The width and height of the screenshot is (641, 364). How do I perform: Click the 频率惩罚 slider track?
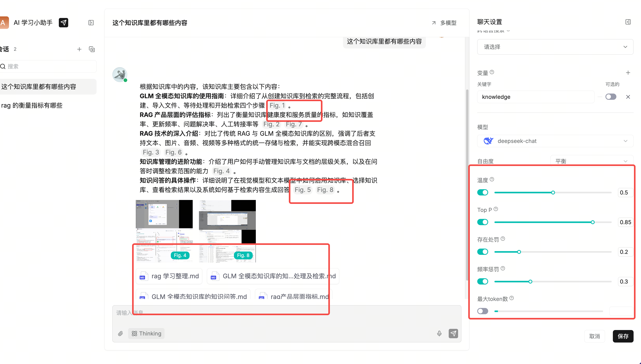(x=553, y=282)
